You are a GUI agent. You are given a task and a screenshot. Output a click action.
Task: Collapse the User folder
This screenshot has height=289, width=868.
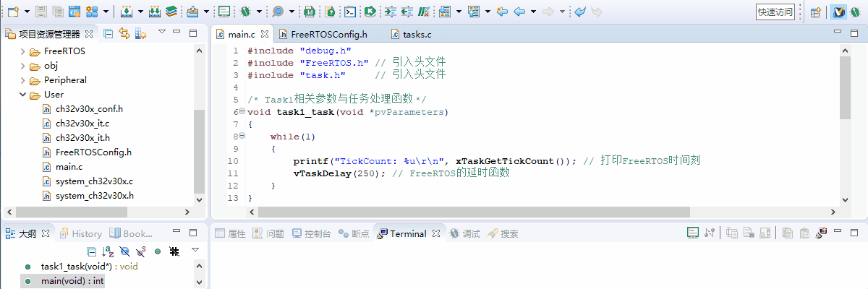23,95
